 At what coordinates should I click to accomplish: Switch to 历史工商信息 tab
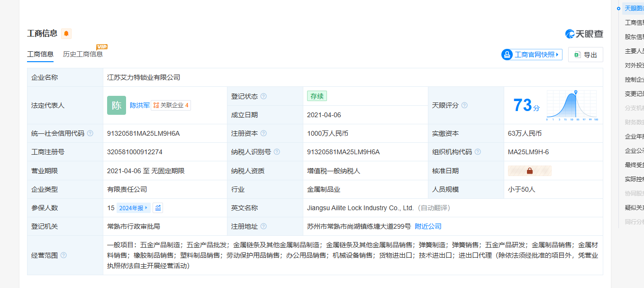click(83, 54)
